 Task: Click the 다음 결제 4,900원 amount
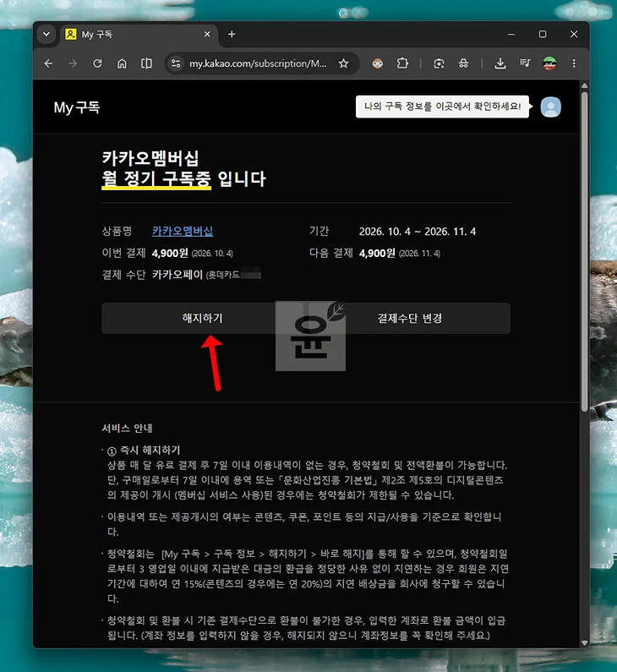[x=377, y=254]
